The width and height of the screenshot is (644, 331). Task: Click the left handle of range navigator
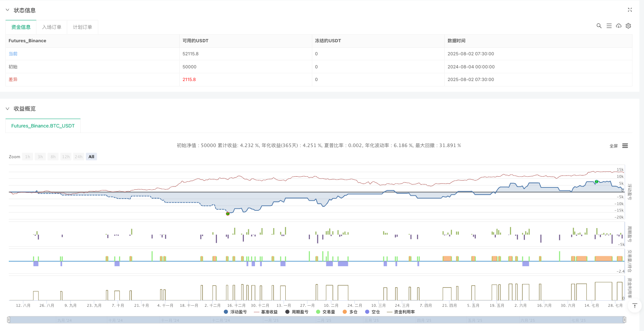(x=9, y=319)
